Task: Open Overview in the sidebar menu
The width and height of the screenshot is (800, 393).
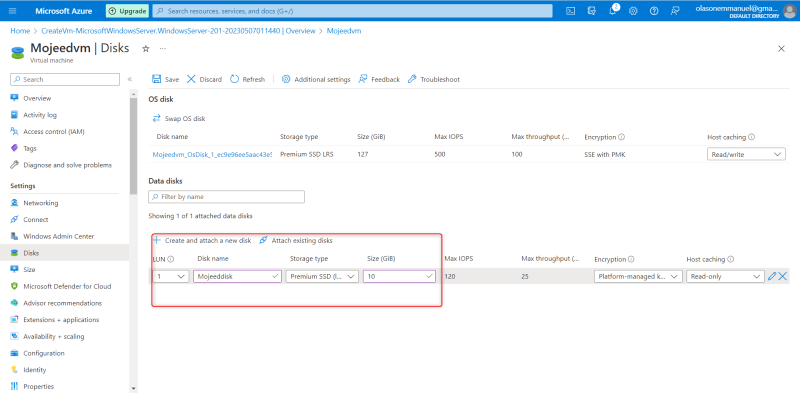Action: [37, 98]
